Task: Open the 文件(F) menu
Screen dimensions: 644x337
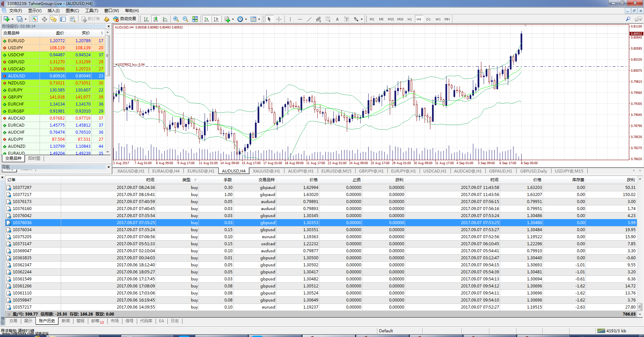Action: (15, 11)
